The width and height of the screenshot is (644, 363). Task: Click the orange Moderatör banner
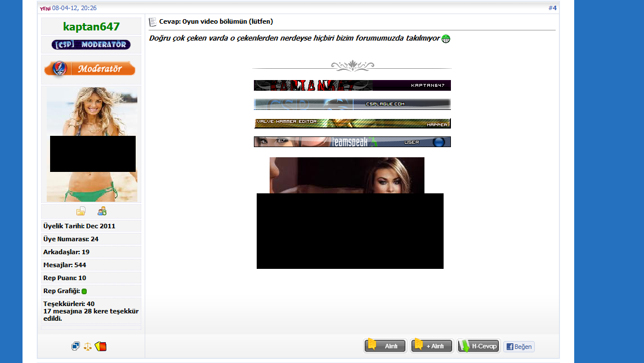pyautogui.click(x=90, y=69)
